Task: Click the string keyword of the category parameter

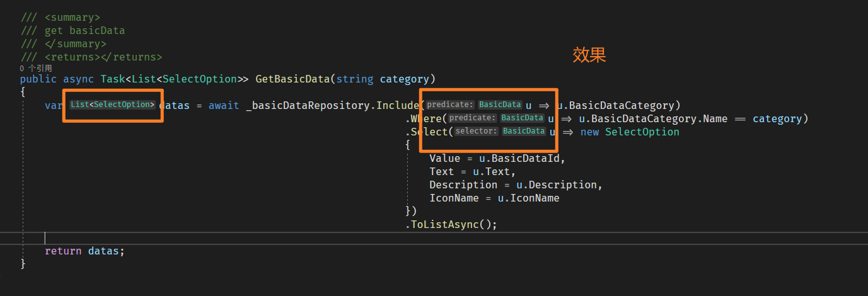Action: click(354, 79)
